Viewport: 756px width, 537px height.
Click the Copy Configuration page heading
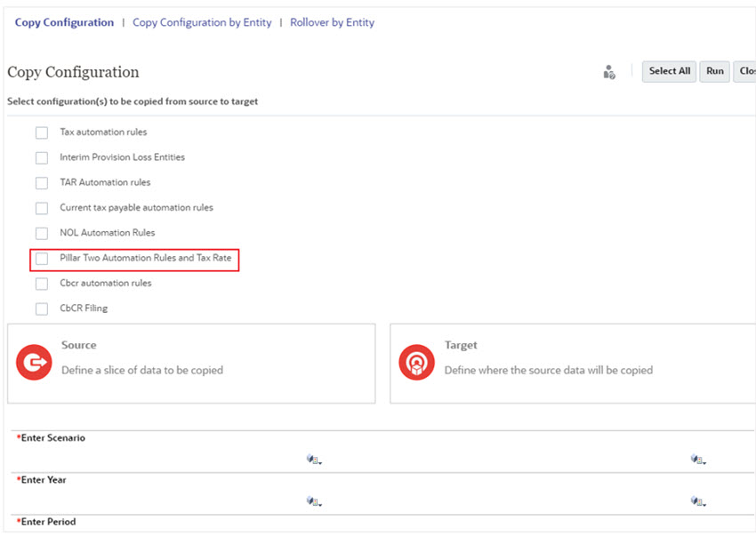pos(73,72)
